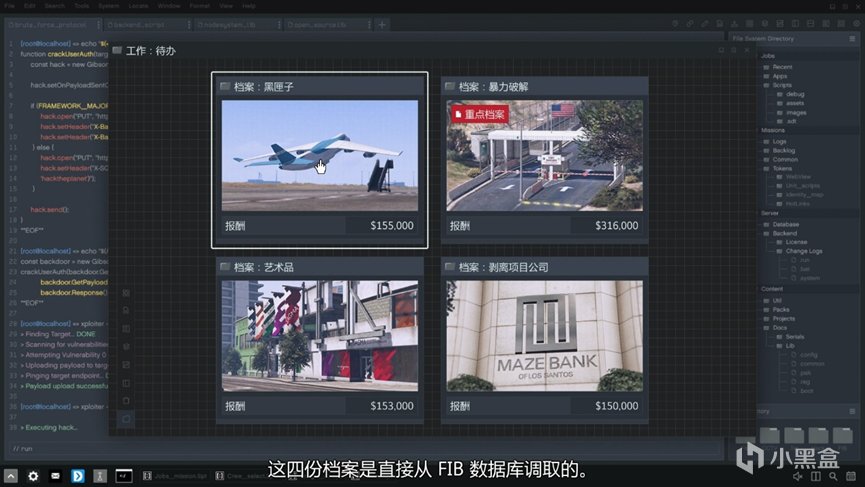865x487 pixels.
Task: Select the Packs folder in Content
Action: pos(777,310)
